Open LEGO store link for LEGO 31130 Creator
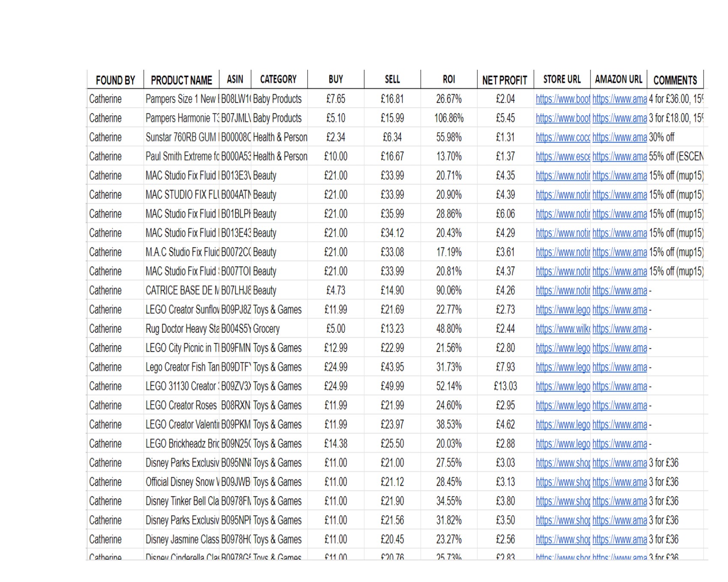The width and height of the screenshot is (728, 582). pyautogui.click(x=563, y=386)
